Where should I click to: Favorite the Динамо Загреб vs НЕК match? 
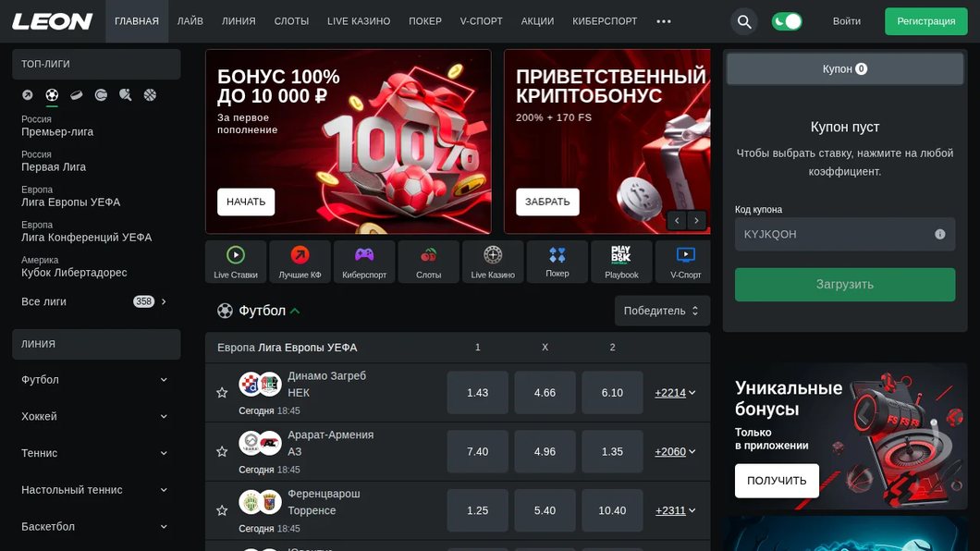[222, 392]
